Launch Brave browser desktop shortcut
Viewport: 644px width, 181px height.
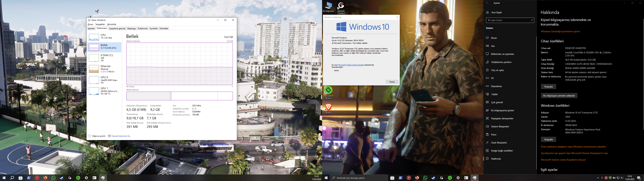click(x=328, y=109)
